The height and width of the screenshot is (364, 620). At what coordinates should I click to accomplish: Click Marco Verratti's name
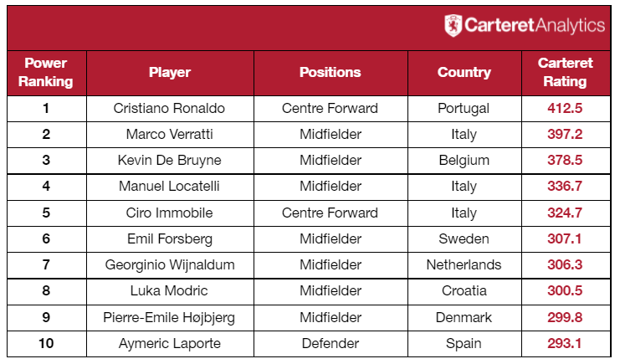point(170,135)
